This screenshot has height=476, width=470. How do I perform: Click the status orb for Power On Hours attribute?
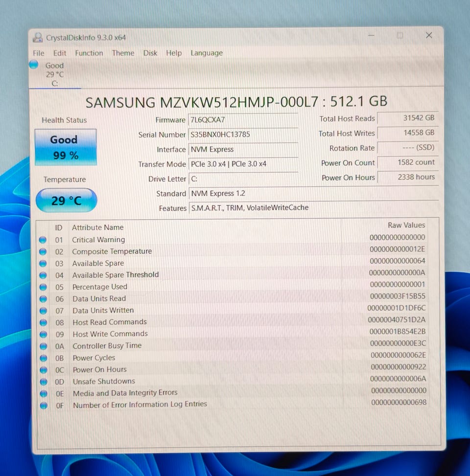pyautogui.click(x=44, y=370)
